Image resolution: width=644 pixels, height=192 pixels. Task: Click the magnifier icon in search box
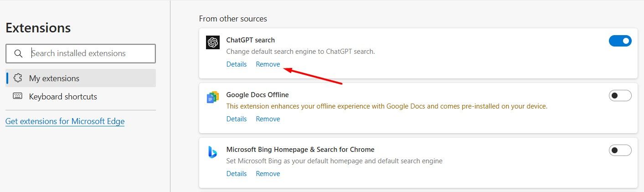click(18, 53)
